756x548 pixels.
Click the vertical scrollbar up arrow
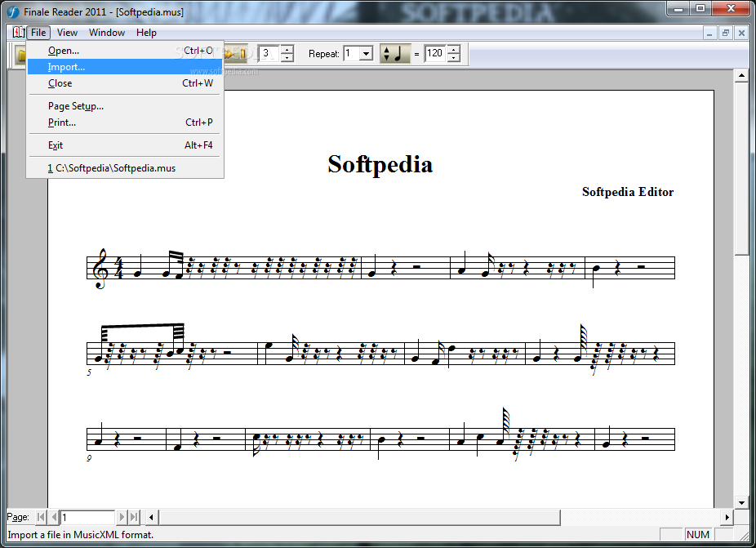pos(741,76)
